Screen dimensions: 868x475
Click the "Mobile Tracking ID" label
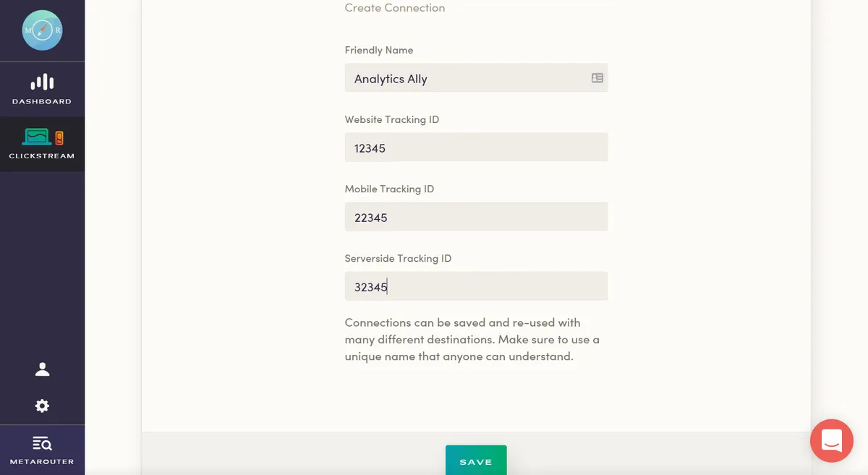389,189
